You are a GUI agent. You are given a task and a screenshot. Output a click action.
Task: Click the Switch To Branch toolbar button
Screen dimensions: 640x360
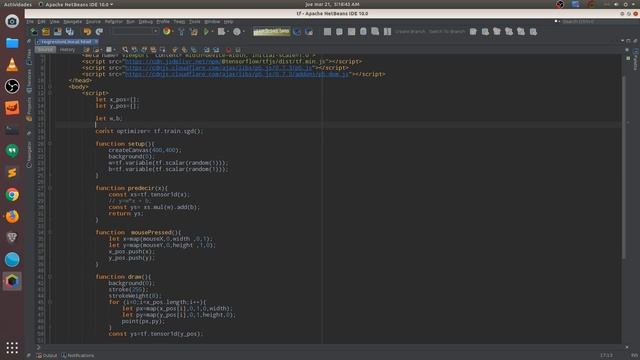pyautogui.click(x=447, y=31)
